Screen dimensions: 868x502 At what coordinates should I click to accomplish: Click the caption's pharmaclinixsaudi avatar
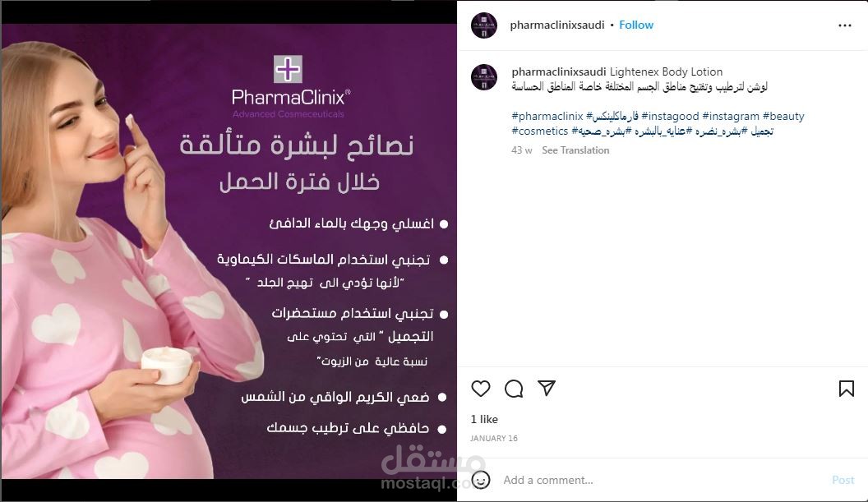click(484, 77)
